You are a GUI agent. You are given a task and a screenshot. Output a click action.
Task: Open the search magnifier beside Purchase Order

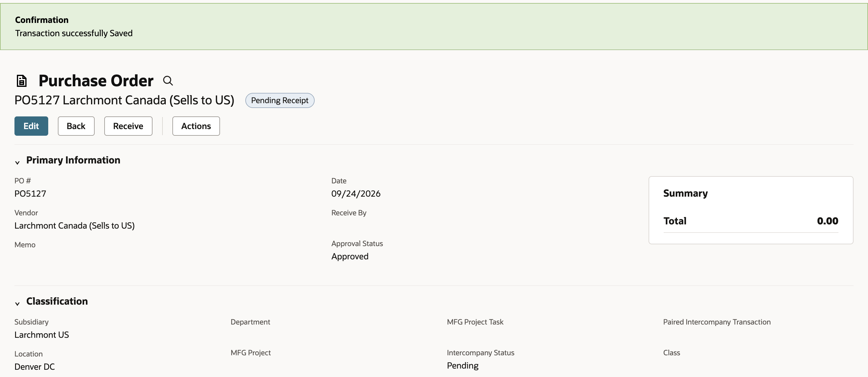pos(168,81)
